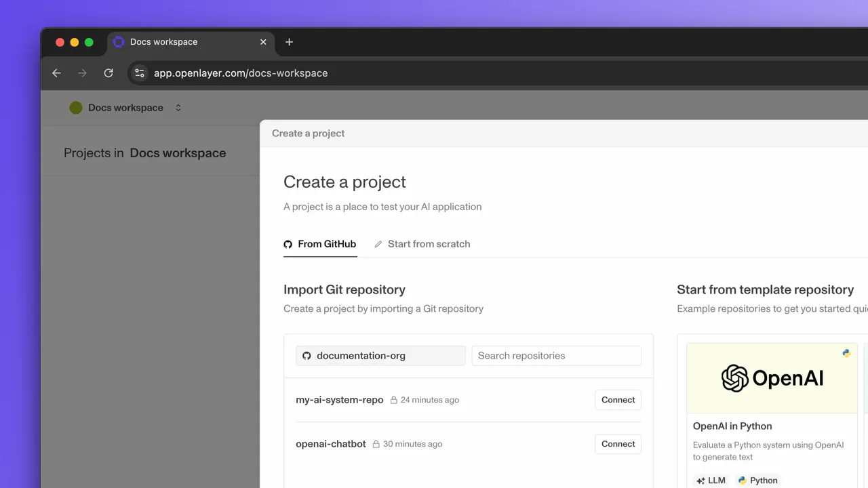This screenshot has height=488, width=868.
Task: Reload the page with the refresh icon
Action: tap(108, 73)
